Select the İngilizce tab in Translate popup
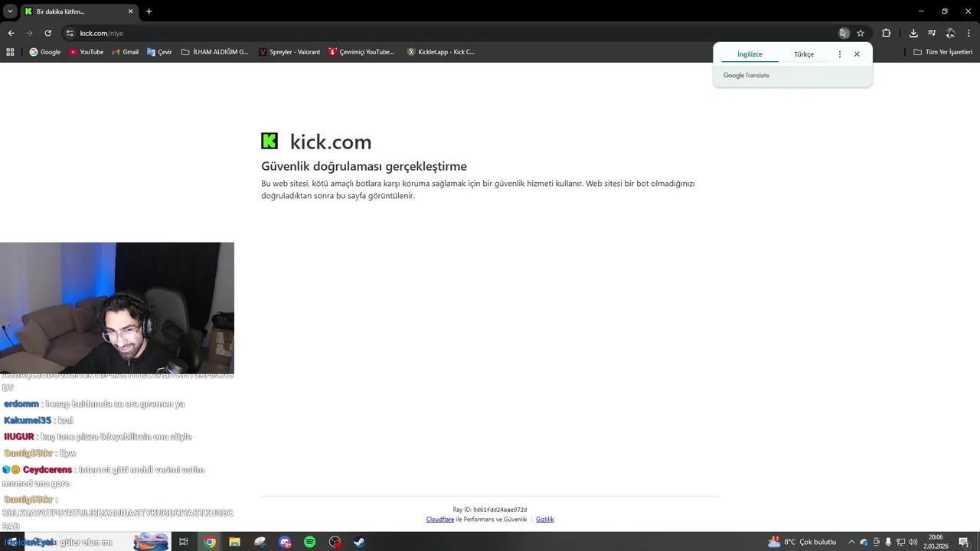 (x=750, y=54)
